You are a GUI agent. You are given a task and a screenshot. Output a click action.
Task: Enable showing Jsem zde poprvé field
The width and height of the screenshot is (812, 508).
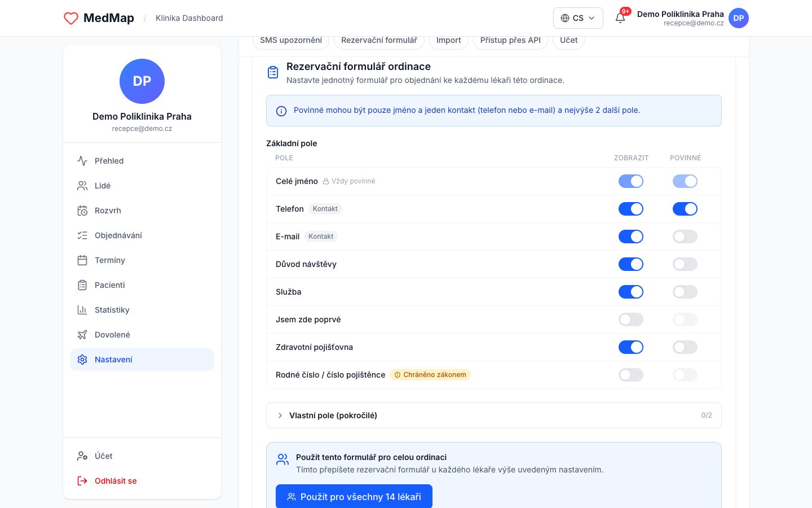tap(631, 319)
